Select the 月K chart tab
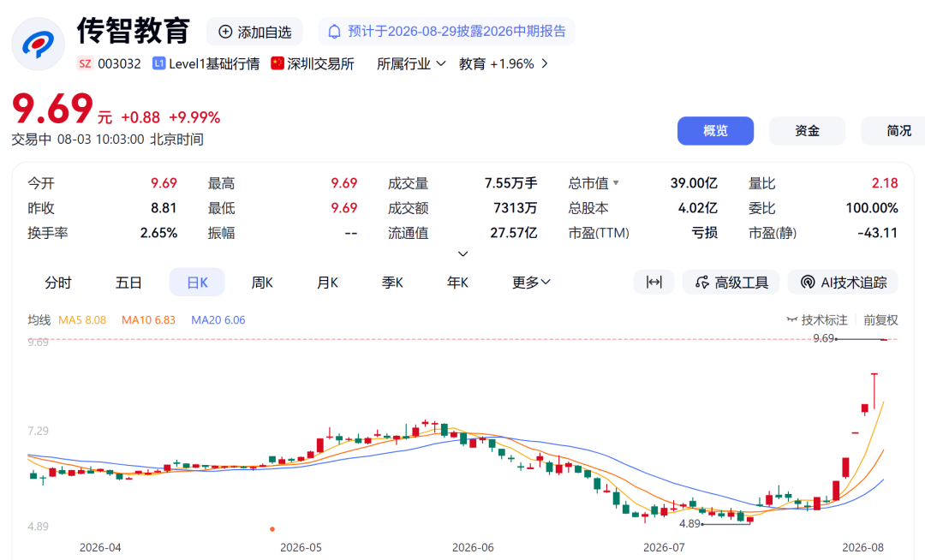This screenshot has width=925, height=560. (327, 283)
